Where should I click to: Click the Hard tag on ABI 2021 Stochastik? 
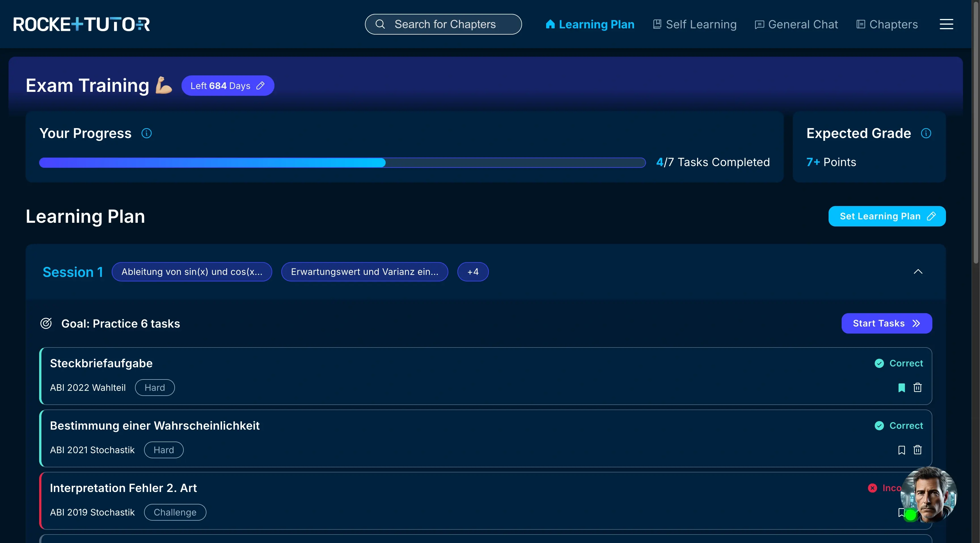pyautogui.click(x=164, y=450)
